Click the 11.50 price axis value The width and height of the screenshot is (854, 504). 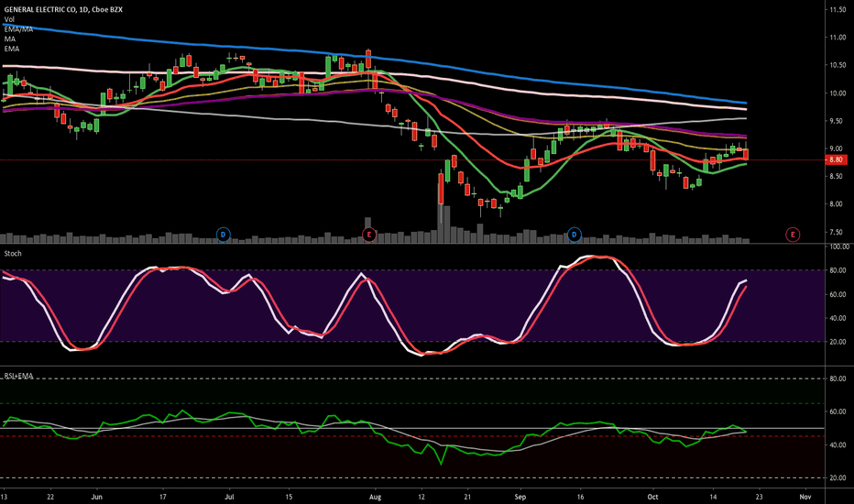(x=838, y=9)
